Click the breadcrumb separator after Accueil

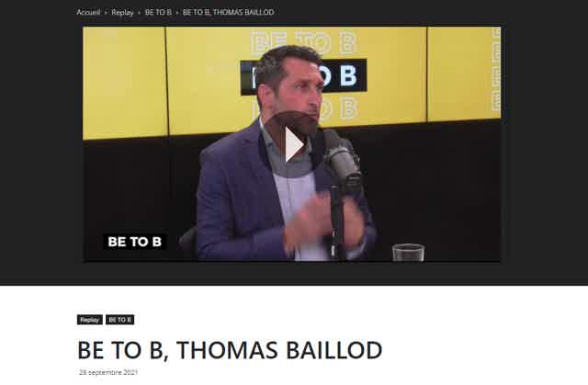[x=106, y=13]
